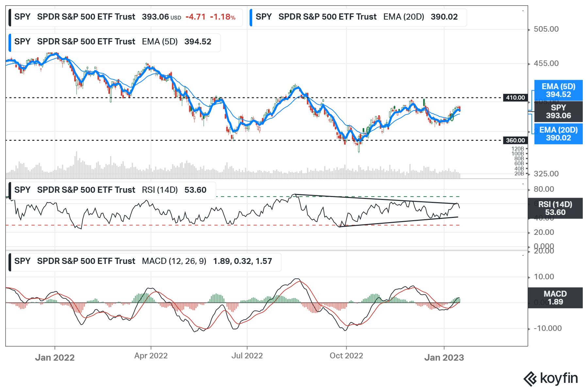Screen dimensions: 588x392
Task: Click the SPY 393.06 price axis badge
Action: (558, 112)
